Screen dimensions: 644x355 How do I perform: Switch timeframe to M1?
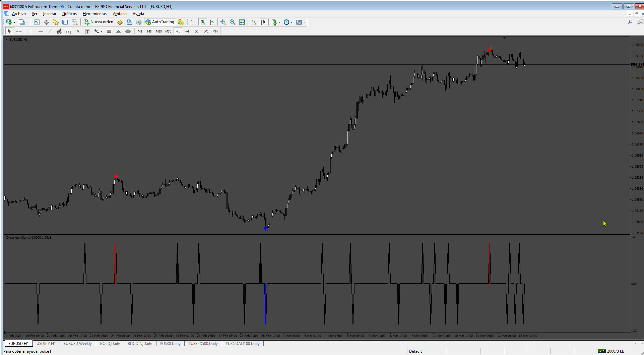[x=140, y=31]
